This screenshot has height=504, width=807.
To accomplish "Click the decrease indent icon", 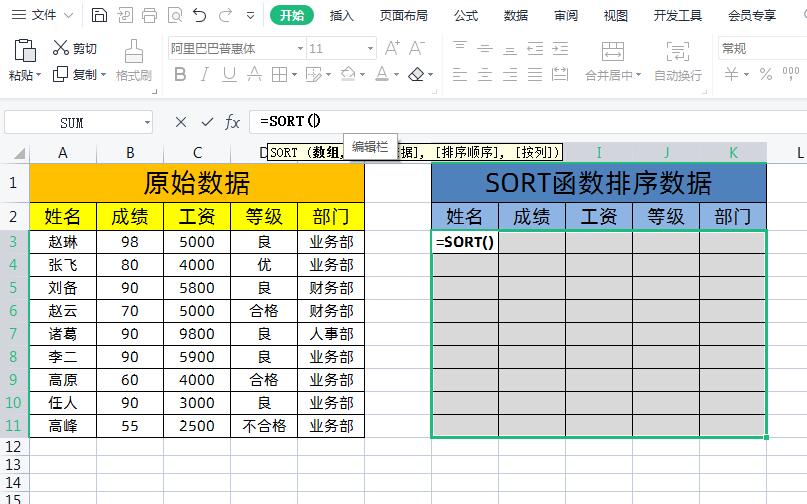I will pyautogui.click(x=535, y=48).
